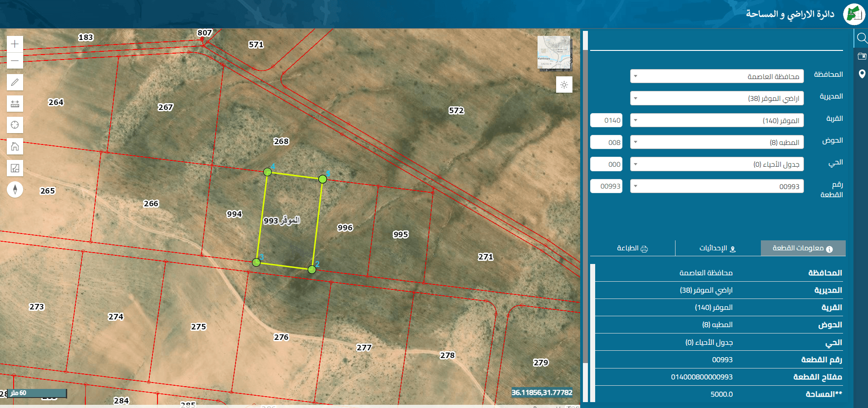Open the search panel magnifier icon

tap(861, 38)
